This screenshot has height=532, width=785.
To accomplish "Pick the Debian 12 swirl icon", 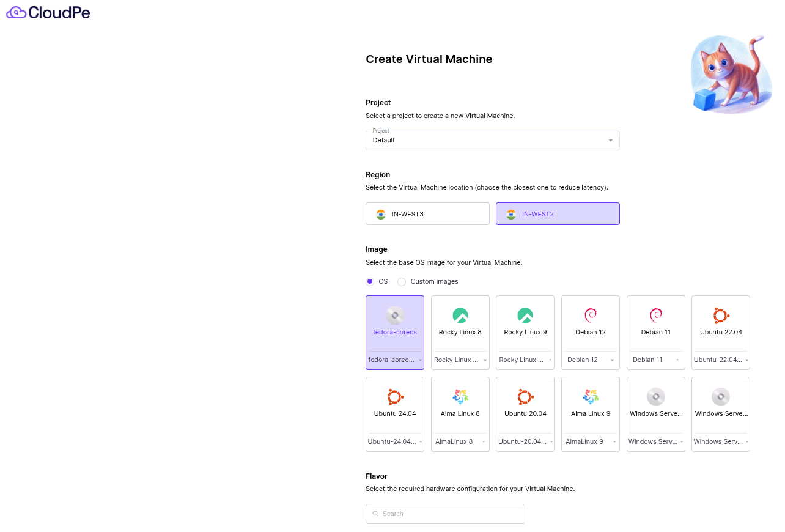I will (x=590, y=316).
